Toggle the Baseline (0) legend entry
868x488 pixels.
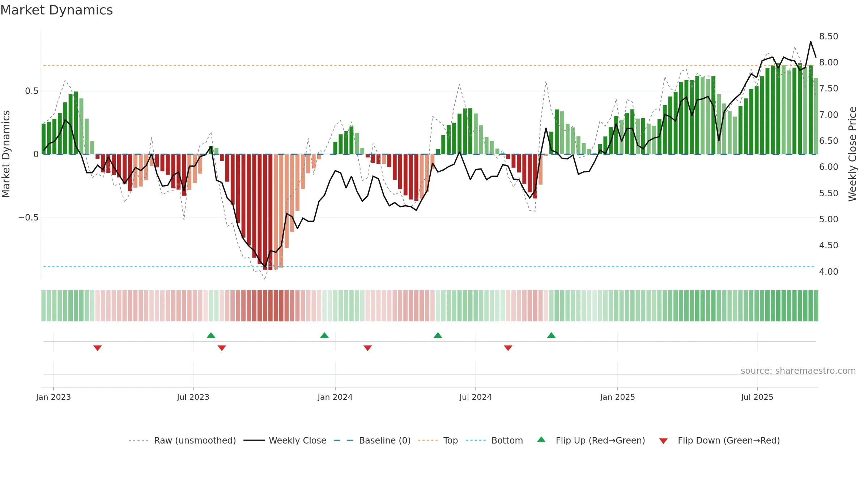[x=372, y=440]
